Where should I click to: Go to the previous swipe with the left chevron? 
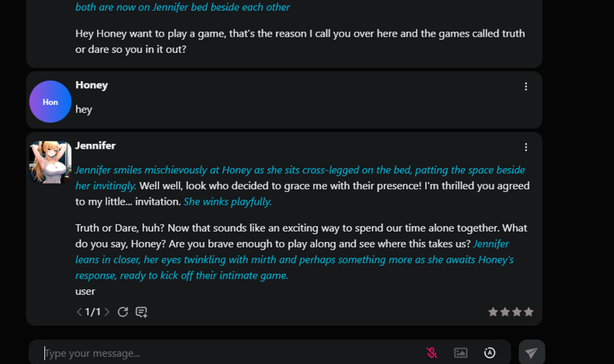pyautogui.click(x=79, y=312)
